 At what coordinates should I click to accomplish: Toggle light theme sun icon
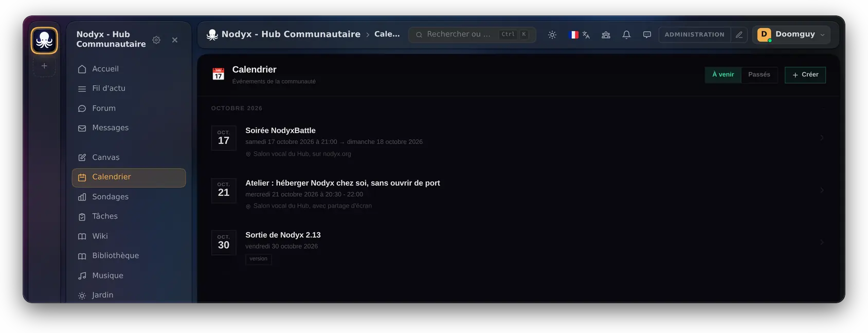pyautogui.click(x=552, y=35)
